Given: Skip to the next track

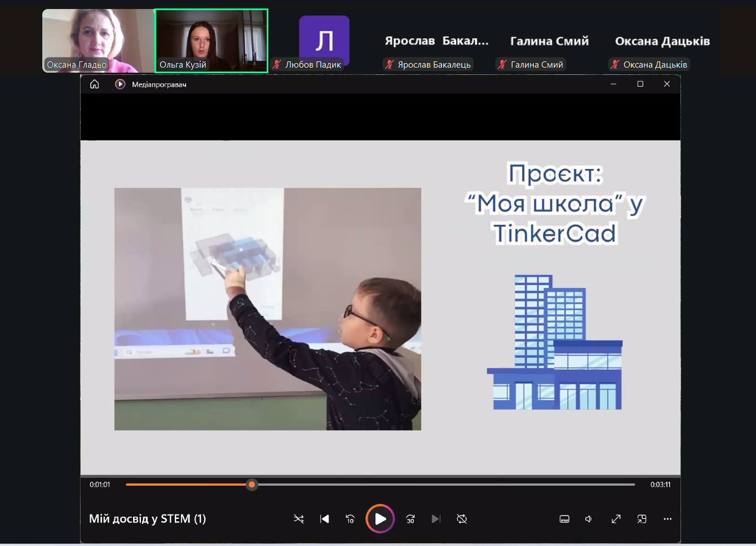Looking at the screenshot, I should click(x=436, y=519).
